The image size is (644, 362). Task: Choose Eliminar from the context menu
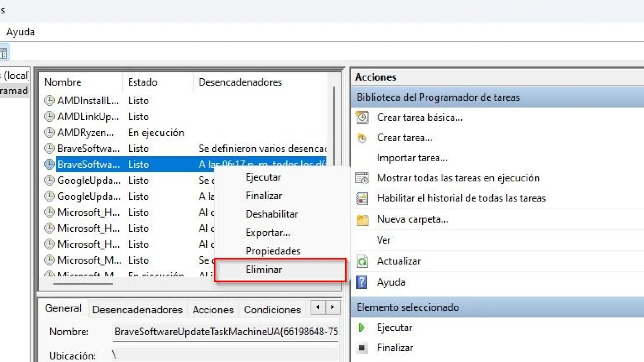(264, 269)
